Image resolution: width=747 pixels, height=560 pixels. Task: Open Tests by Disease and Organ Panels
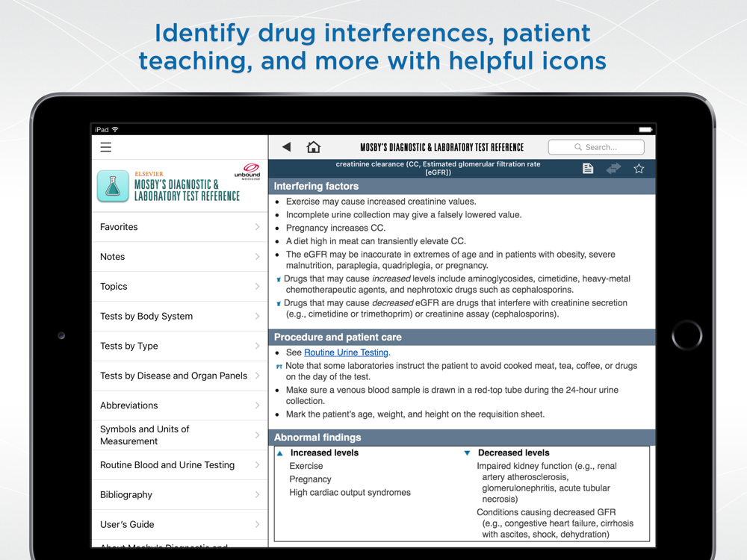[179, 376]
